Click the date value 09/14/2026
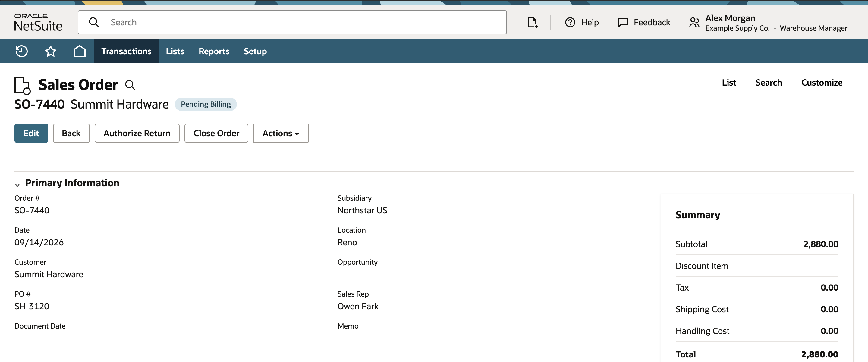868x362 pixels. [39, 242]
